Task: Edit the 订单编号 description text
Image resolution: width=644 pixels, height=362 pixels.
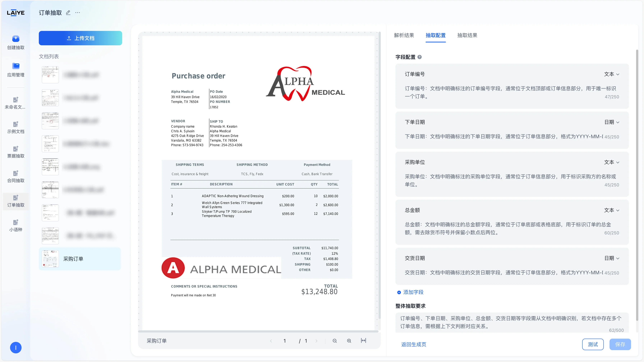Action: tap(510, 93)
